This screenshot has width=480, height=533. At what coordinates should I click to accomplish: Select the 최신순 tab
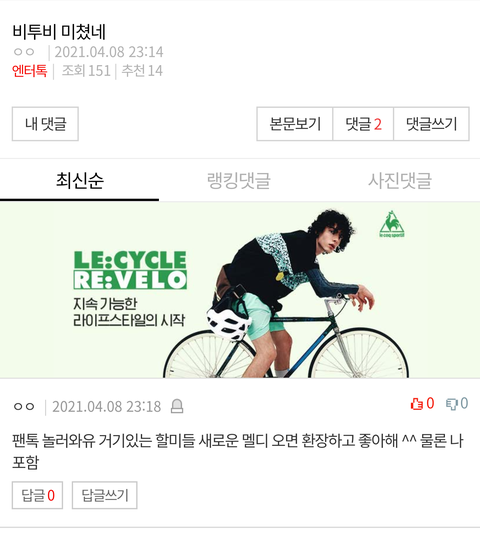[80, 180]
